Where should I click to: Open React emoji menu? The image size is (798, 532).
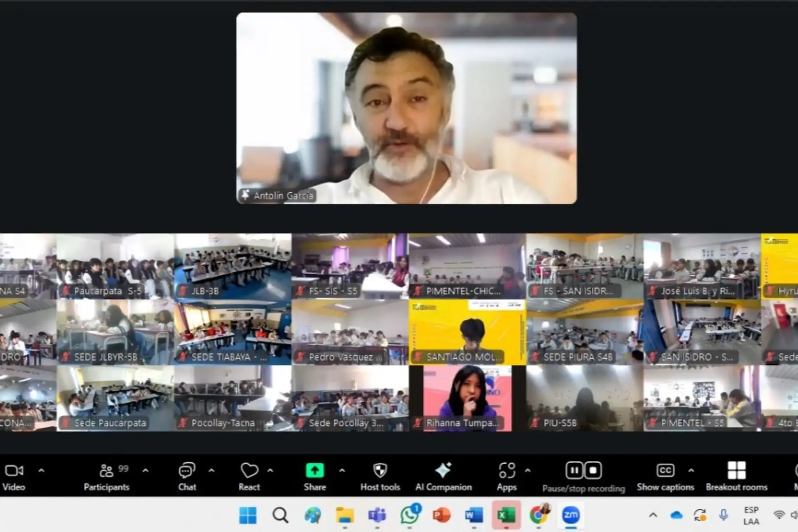(249, 477)
